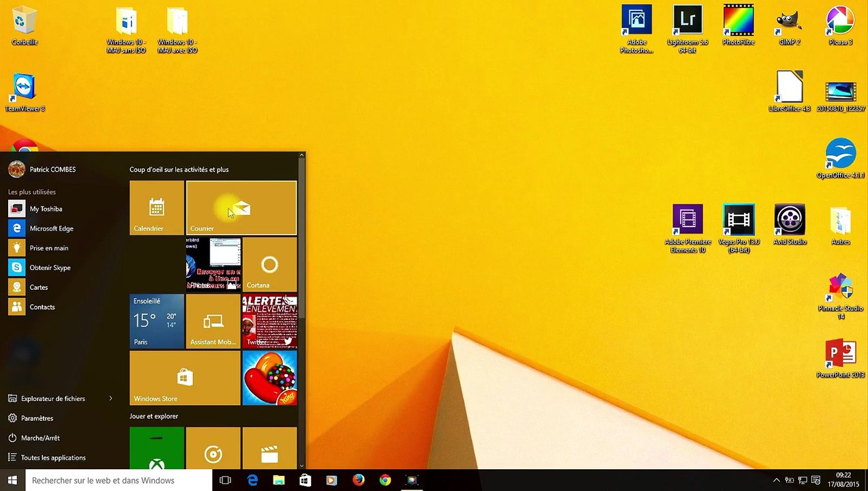Select the LibreOffice 4.3 desktop icon

pos(790,92)
